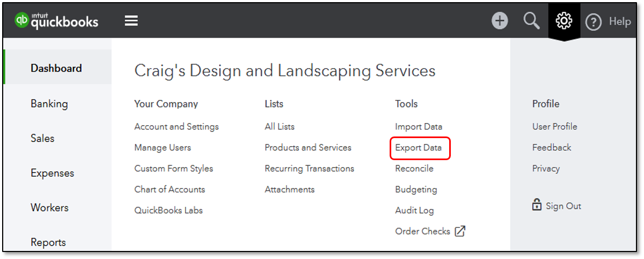The image size is (644, 259).
Task: Click the gear settings icon
Action: 563,21
